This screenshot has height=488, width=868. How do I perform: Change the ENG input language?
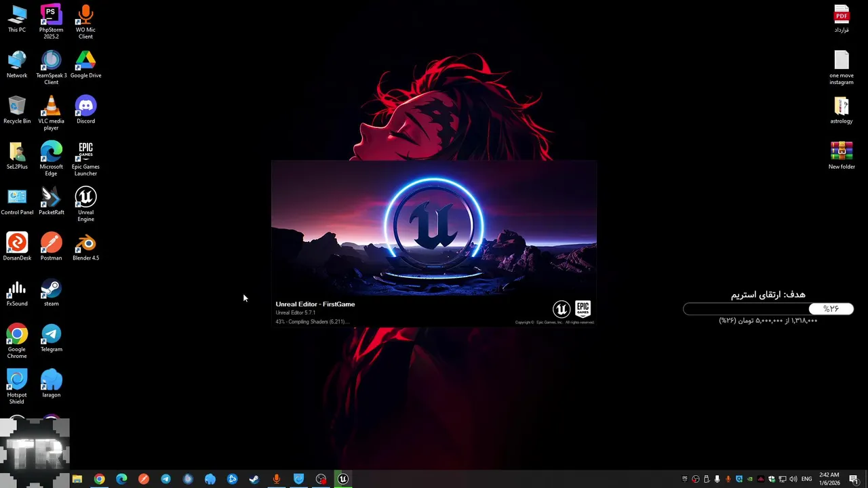pos(807,479)
